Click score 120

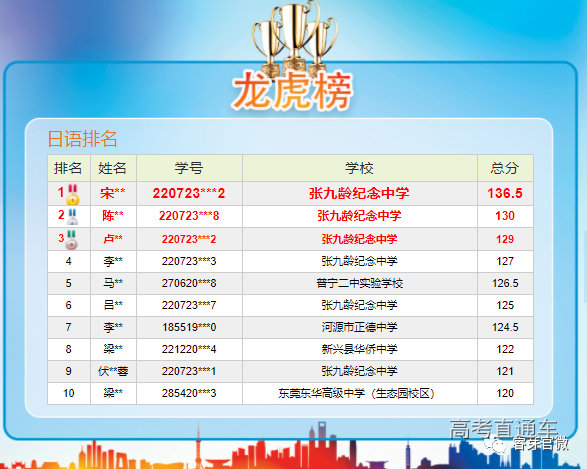505,393
